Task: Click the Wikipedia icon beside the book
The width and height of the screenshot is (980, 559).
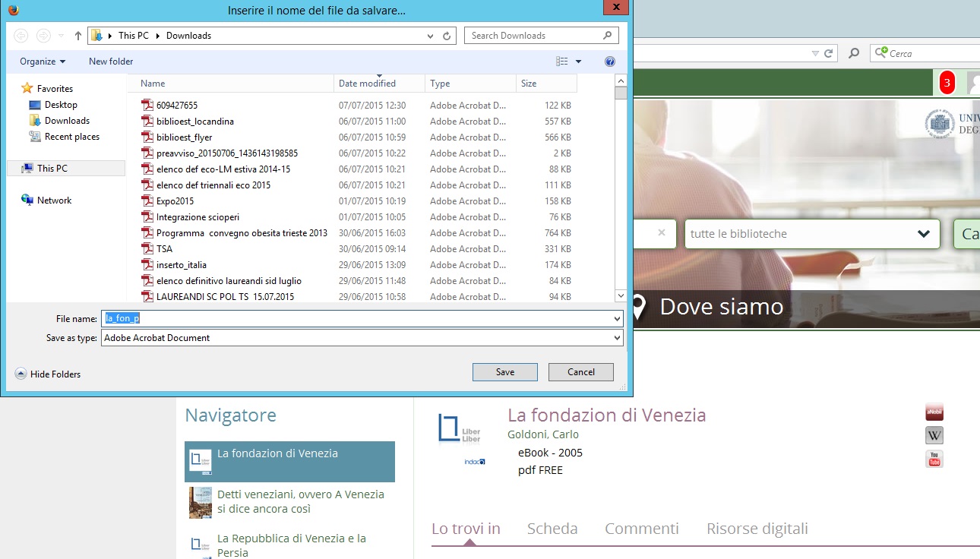Action: click(934, 436)
